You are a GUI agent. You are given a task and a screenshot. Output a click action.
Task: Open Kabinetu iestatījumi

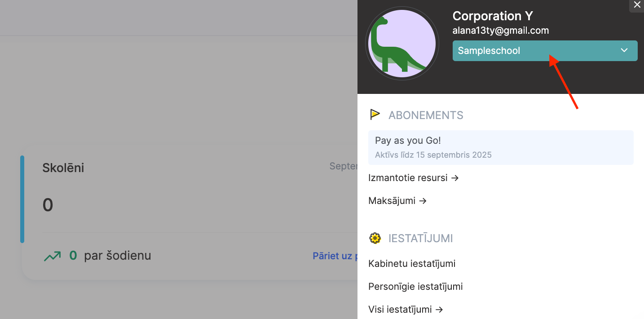click(411, 264)
